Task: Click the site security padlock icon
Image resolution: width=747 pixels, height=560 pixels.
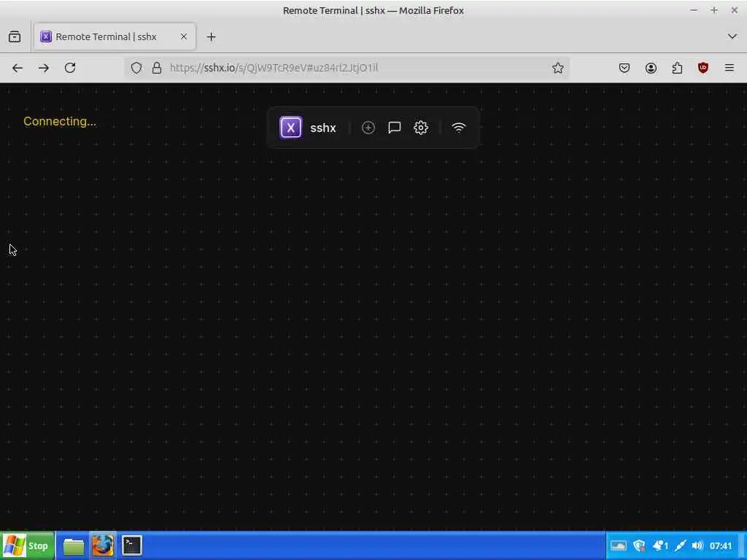Action: pos(157,68)
